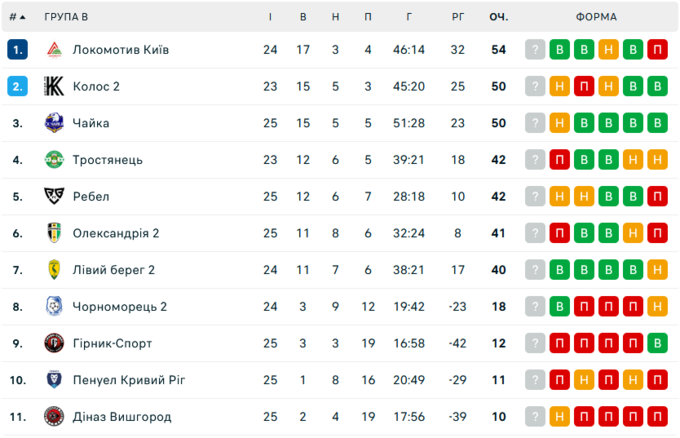Screen dimensions: 680x438
Task: Click the ГРУПА В header label
Action: click(66, 17)
